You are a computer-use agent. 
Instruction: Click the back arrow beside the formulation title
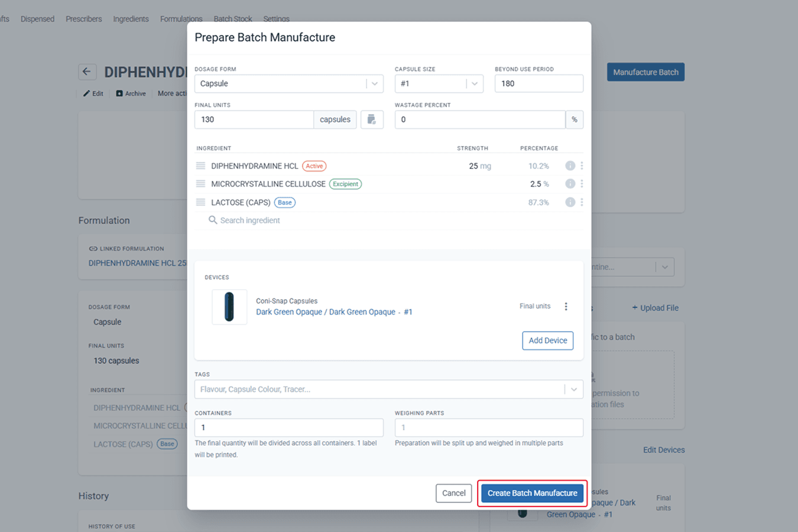pyautogui.click(x=87, y=72)
